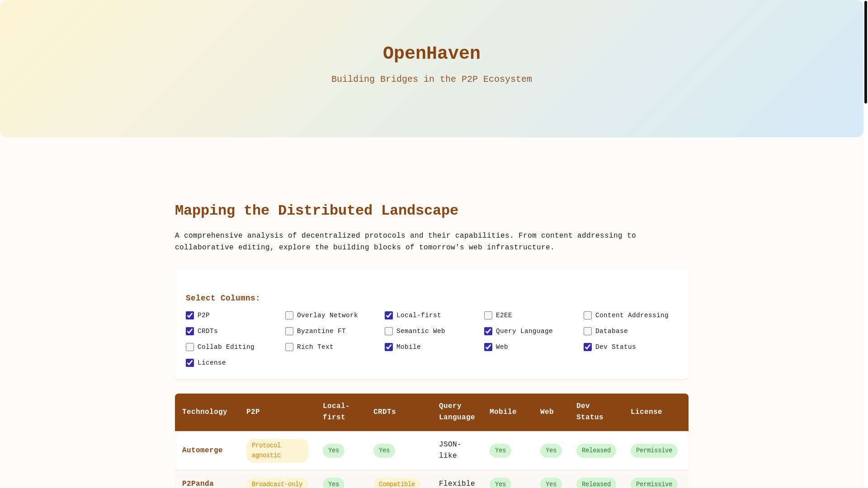
Task: Toggle the Web column checkbox
Action: pyautogui.click(x=488, y=347)
